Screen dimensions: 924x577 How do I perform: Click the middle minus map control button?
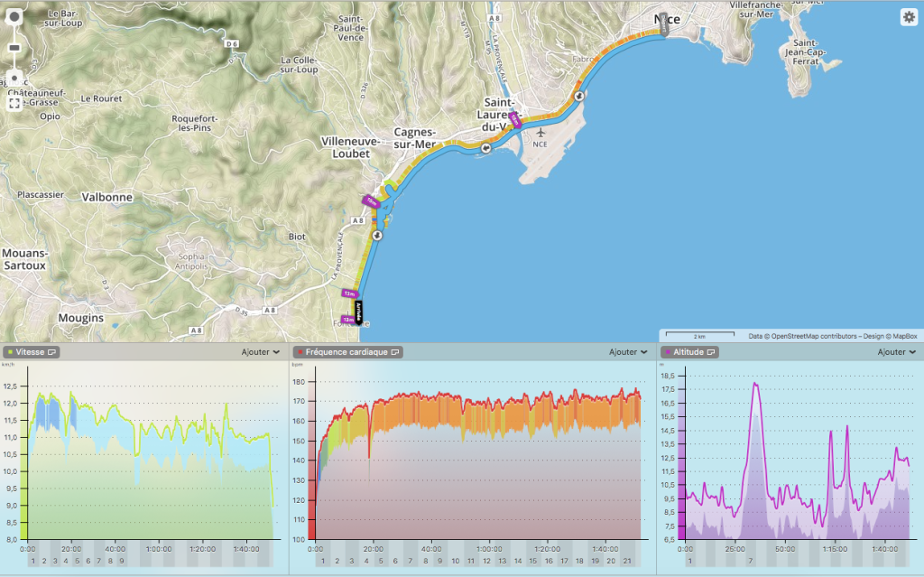pyautogui.click(x=14, y=48)
